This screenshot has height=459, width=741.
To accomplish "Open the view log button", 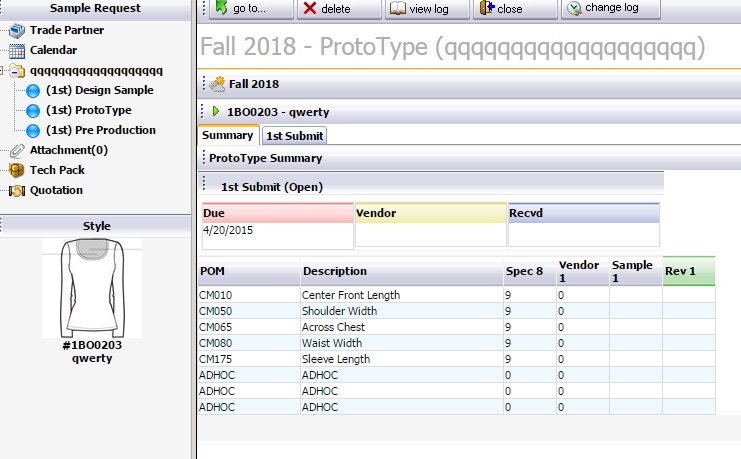I will (x=427, y=9).
